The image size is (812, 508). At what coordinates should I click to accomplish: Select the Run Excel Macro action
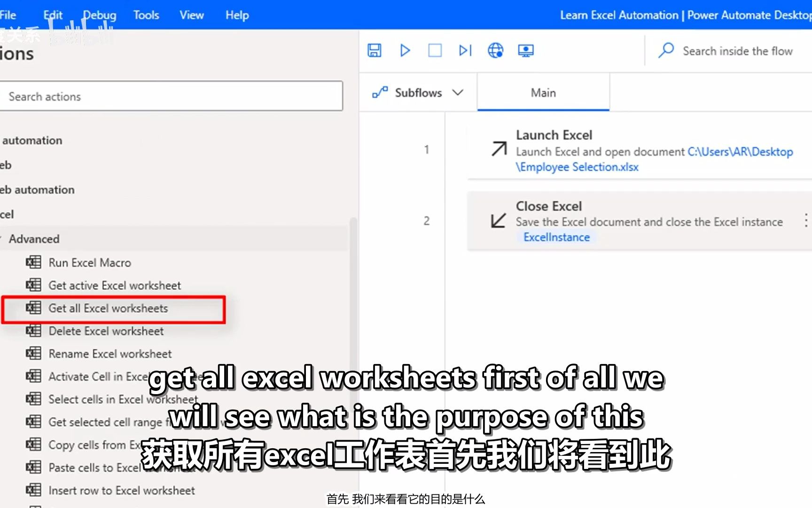(x=89, y=262)
